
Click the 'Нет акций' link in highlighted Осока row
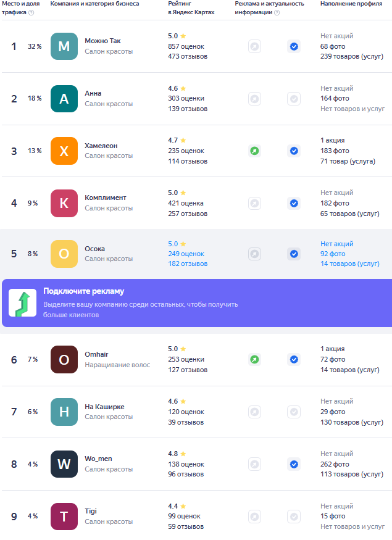tap(336, 244)
